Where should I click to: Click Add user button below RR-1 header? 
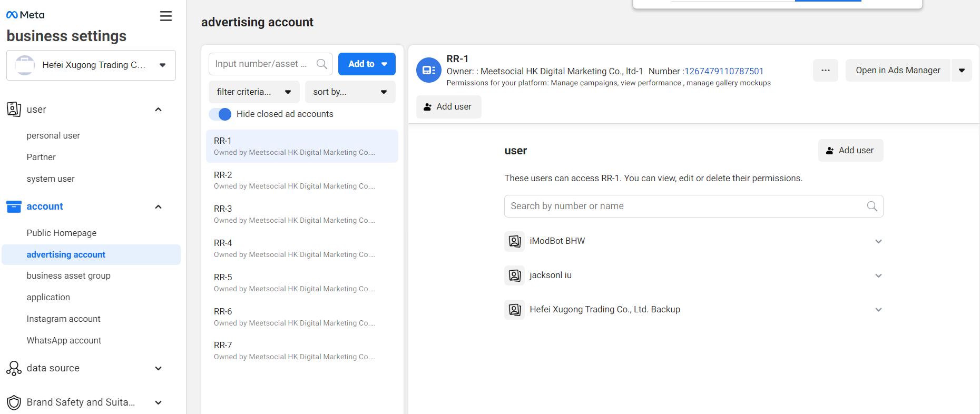pos(448,107)
